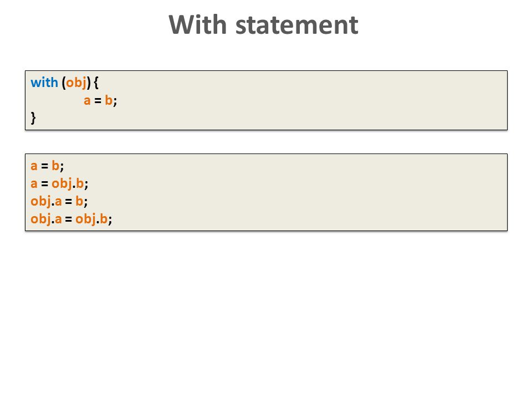Click the first line 'a = b;' in lower box

(47, 166)
